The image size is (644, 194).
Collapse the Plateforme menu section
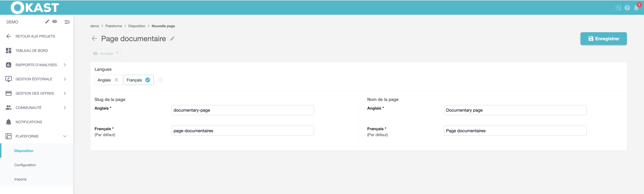(x=65, y=136)
